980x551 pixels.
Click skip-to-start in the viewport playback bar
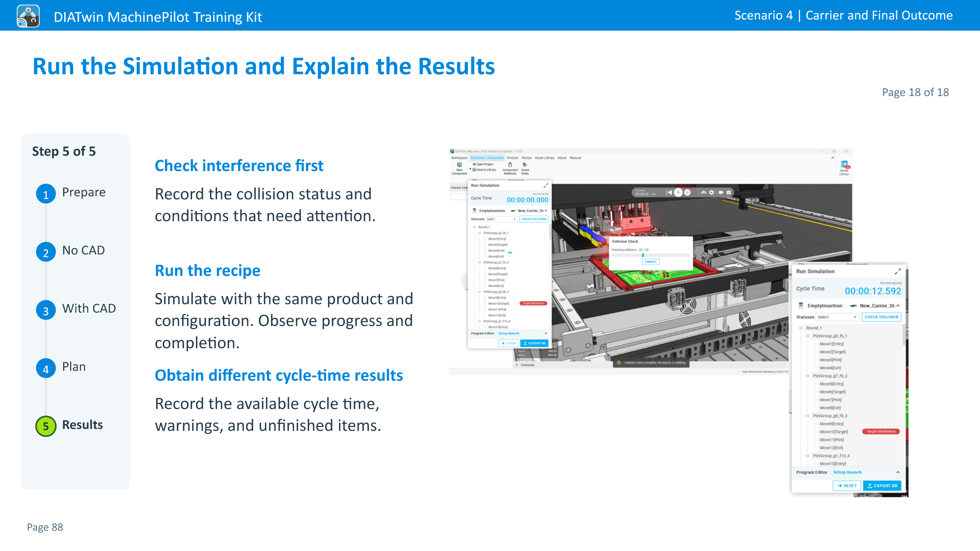point(669,192)
